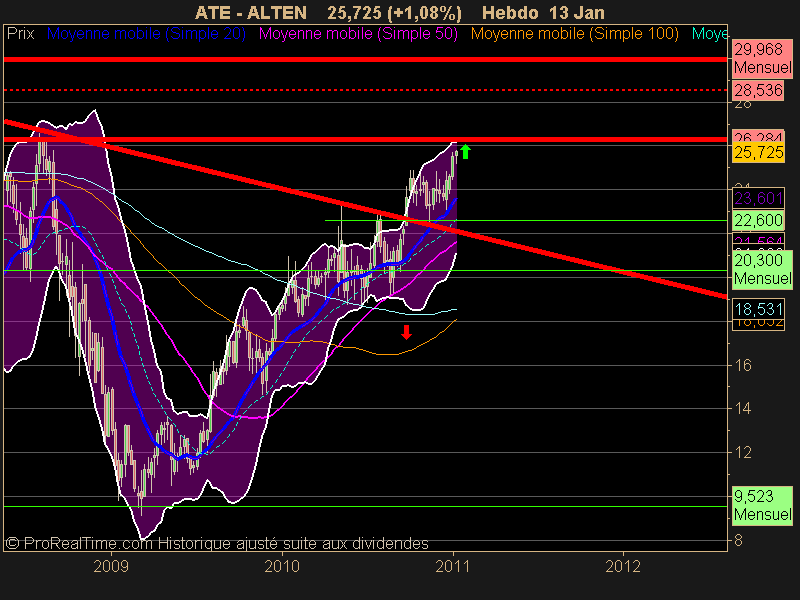The width and height of the screenshot is (800, 600).
Task: Click the 14 value on price axis
Action: tap(743, 409)
